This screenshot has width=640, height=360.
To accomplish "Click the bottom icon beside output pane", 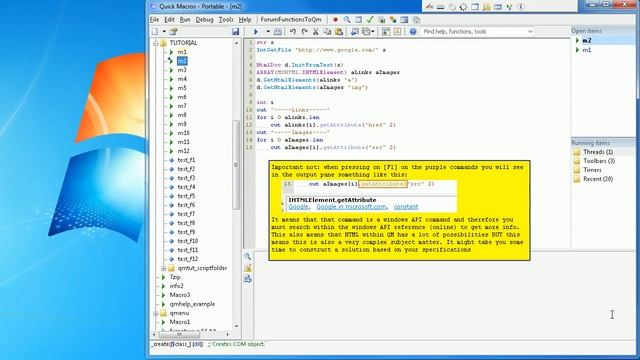I will (248, 279).
